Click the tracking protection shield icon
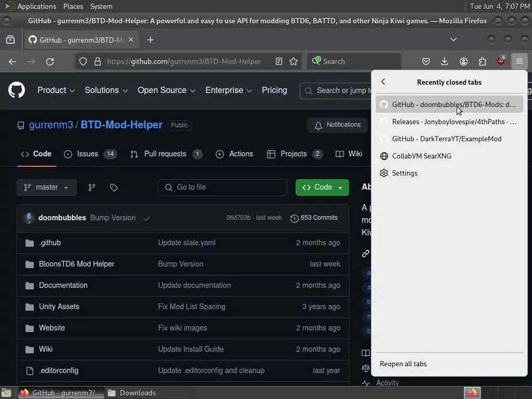Image resolution: width=532 pixels, height=399 pixels. coord(83,61)
